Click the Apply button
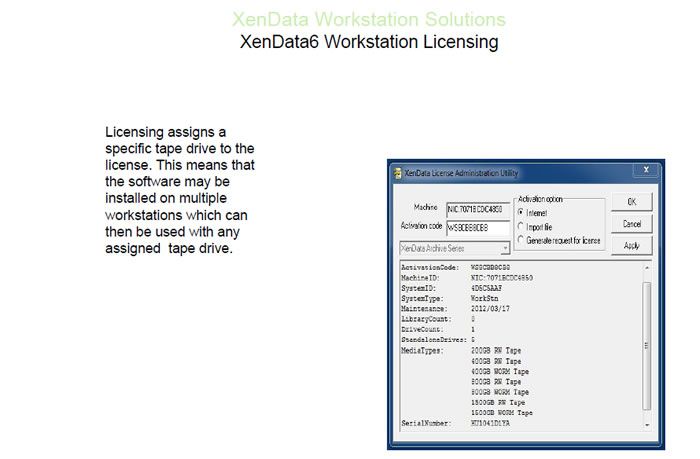The image size is (700, 459). pos(632,246)
